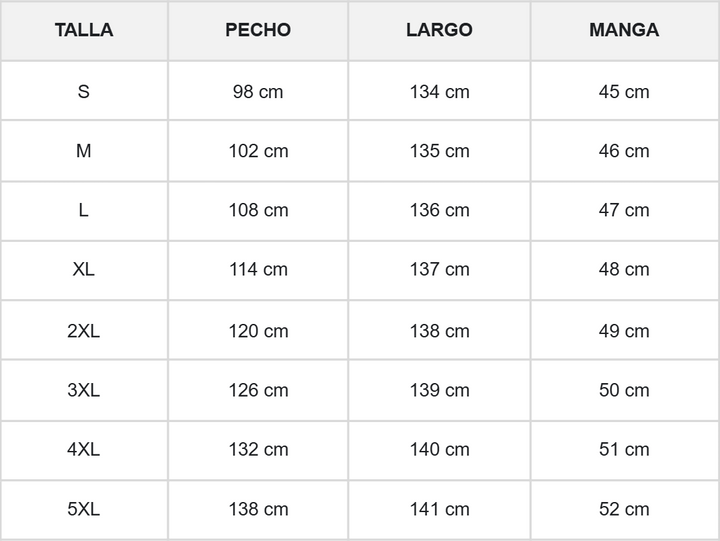Click the LARGO column header
720x541 pixels.
click(x=439, y=30)
